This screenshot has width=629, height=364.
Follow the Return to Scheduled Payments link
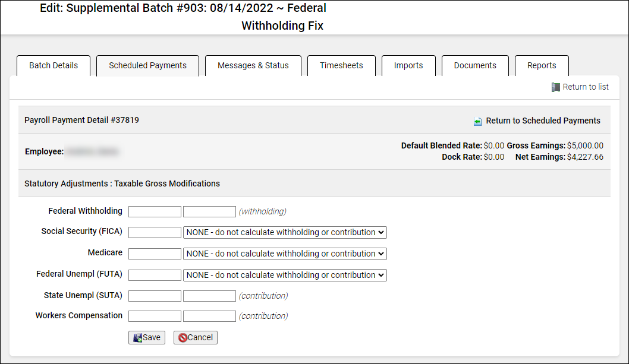[x=543, y=121]
